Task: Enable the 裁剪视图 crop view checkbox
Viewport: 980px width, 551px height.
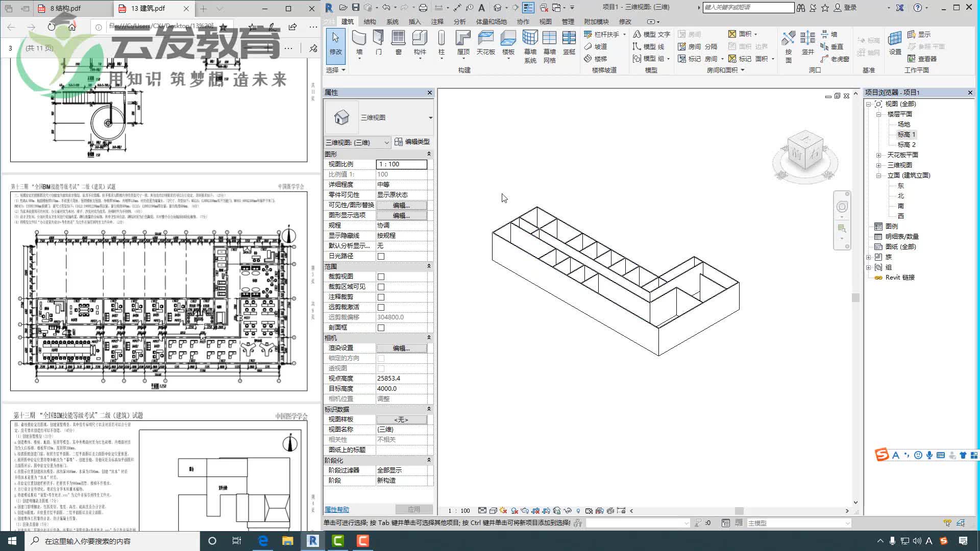Action: [381, 277]
